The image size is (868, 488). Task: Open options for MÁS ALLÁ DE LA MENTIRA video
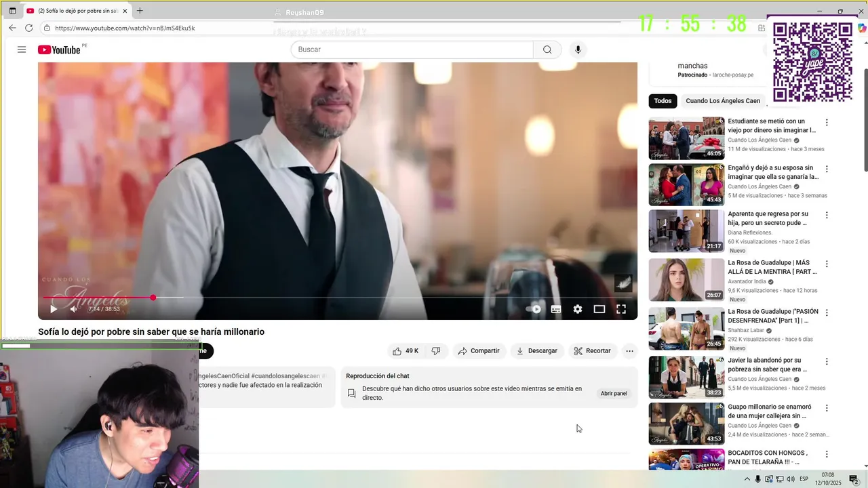(827, 264)
